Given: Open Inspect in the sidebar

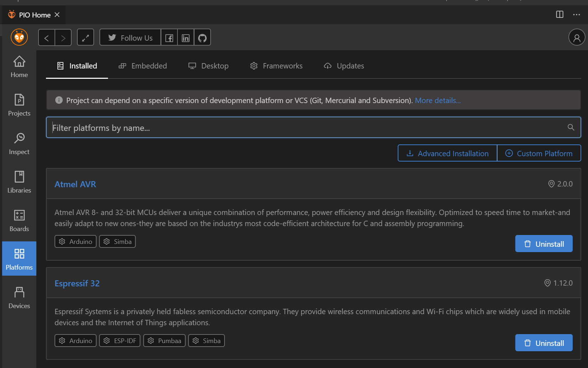Looking at the screenshot, I should [19, 144].
